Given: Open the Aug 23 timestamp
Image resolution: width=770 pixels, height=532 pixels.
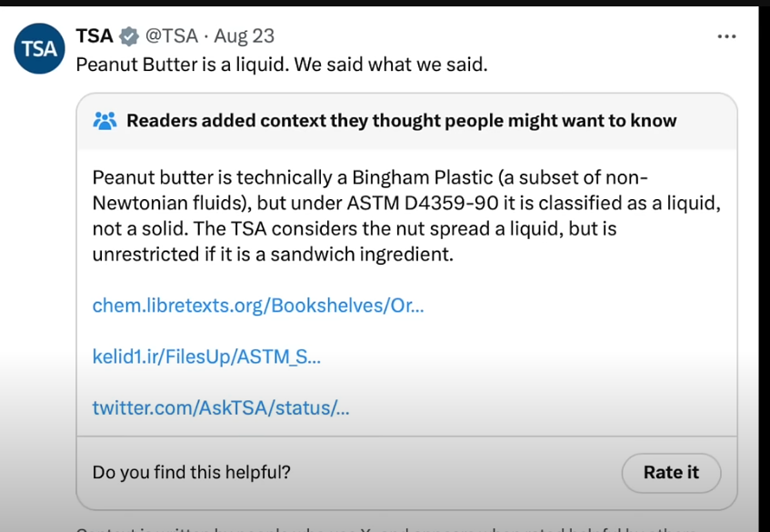Looking at the screenshot, I should [x=244, y=35].
